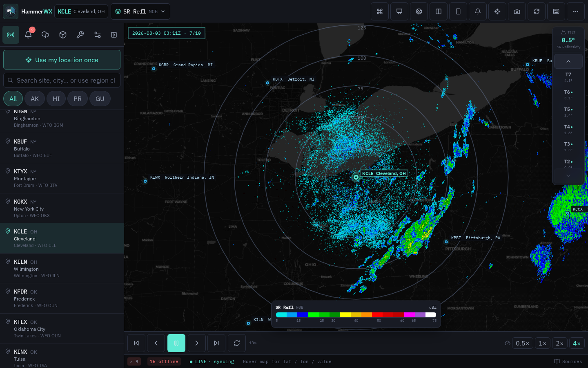The image size is (588, 368).
Task: Open notifications bell in top toolbar
Action: click(478, 11)
